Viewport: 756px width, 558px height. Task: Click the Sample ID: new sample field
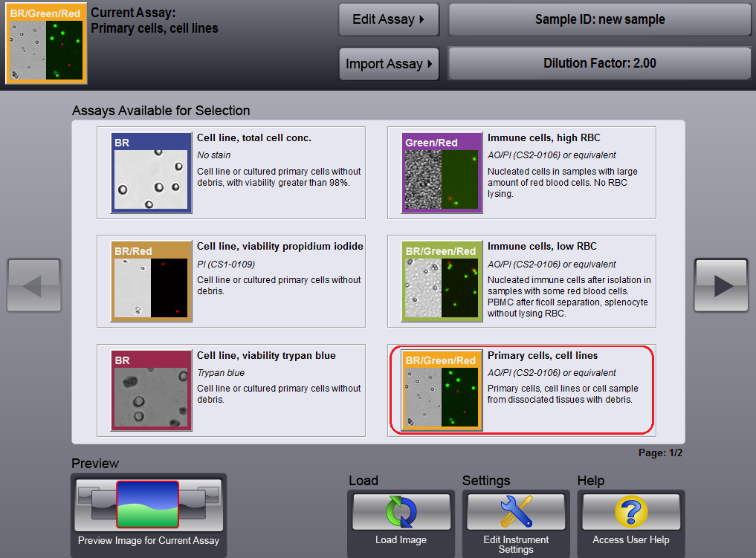point(600,19)
